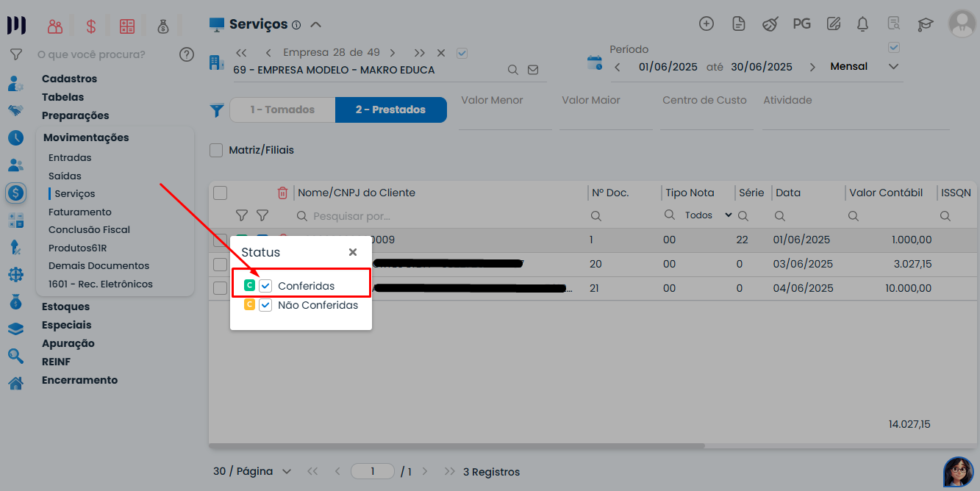Open the 30 / Página dropdown
Viewport: 980px width, 491px height.
(x=252, y=471)
